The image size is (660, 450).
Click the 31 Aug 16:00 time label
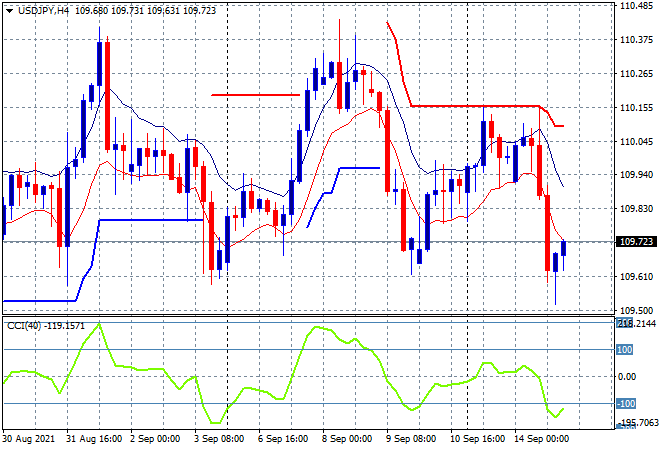click(94, 439)
